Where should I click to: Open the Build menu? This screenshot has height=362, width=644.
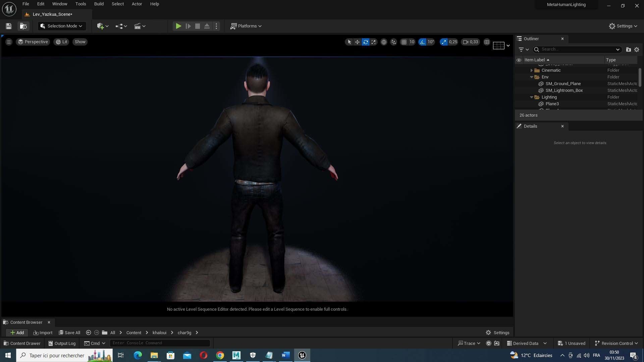(99, 4)
